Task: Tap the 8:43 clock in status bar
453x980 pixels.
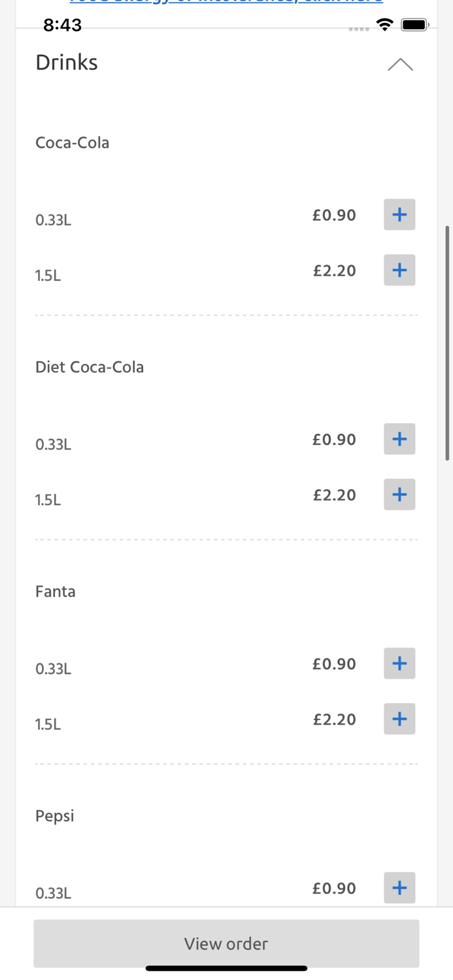Action: [62, 25]
